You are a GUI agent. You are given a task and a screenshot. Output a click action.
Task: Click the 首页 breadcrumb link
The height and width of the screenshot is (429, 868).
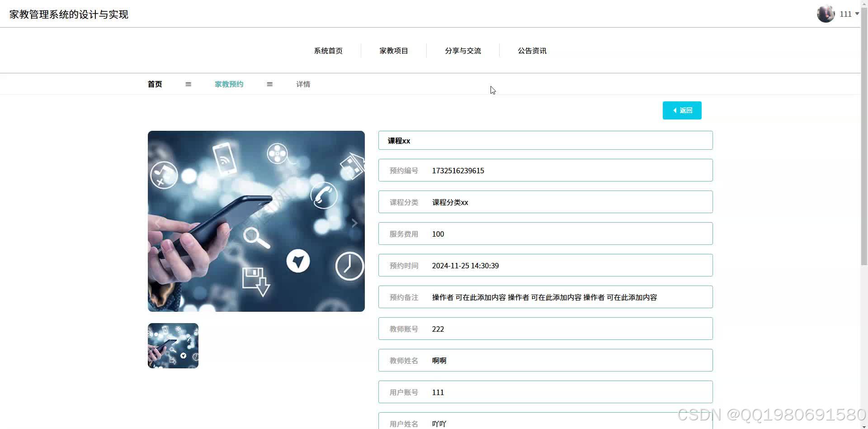155,84
